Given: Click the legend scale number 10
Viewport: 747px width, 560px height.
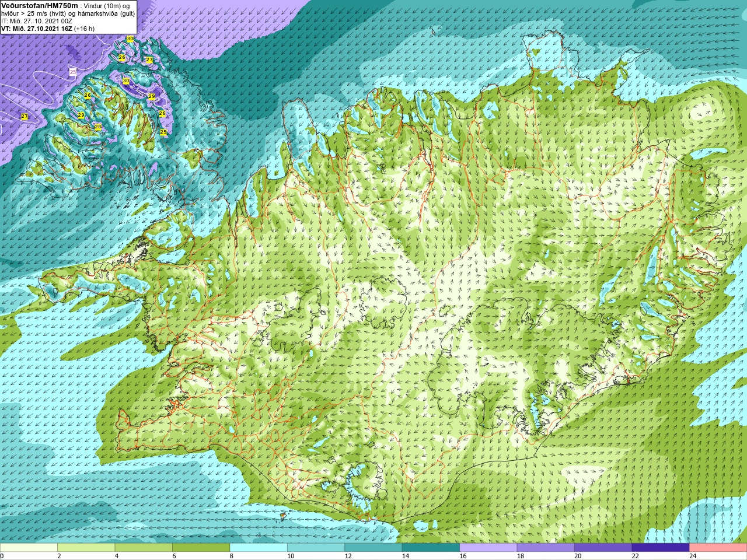Looking at the screenshot, I should (291, 556).
